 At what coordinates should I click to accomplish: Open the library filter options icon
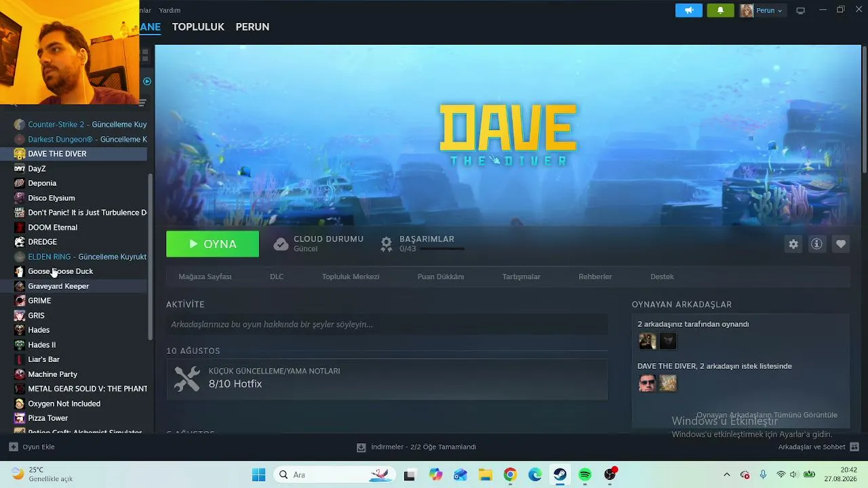coord(142,103)
